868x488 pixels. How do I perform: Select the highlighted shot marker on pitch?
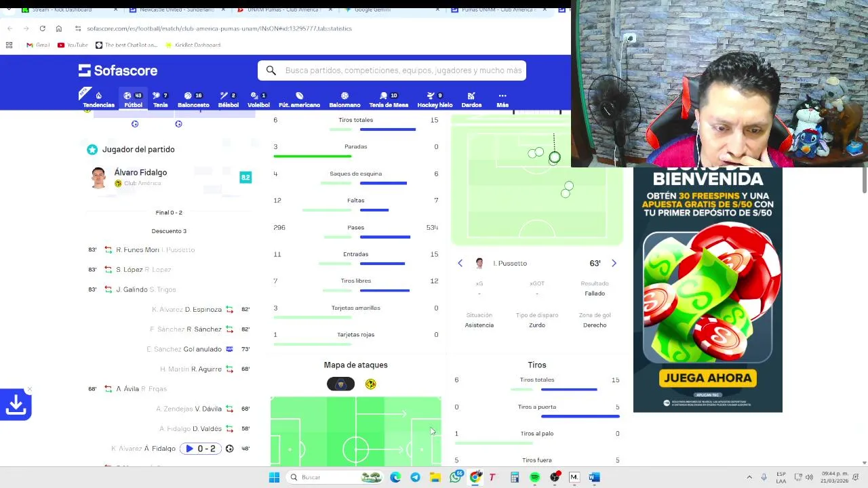tap(554, 158)
